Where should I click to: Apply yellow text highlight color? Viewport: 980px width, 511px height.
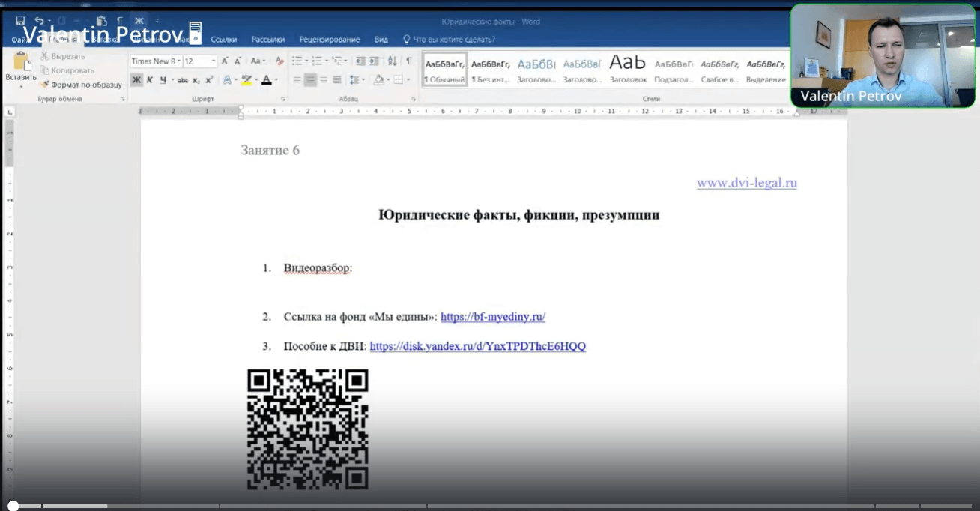pyautogui.click(x=247, y=79)
